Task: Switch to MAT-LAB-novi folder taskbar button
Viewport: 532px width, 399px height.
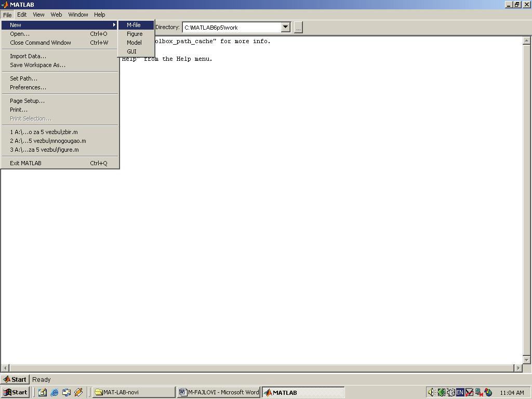Action: [x=134, y=392]
